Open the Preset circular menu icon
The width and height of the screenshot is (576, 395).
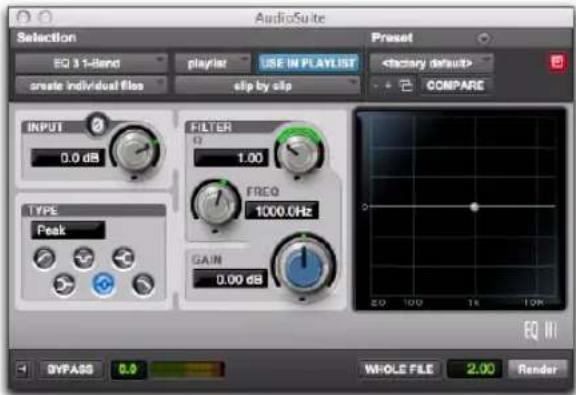(483, 38)
